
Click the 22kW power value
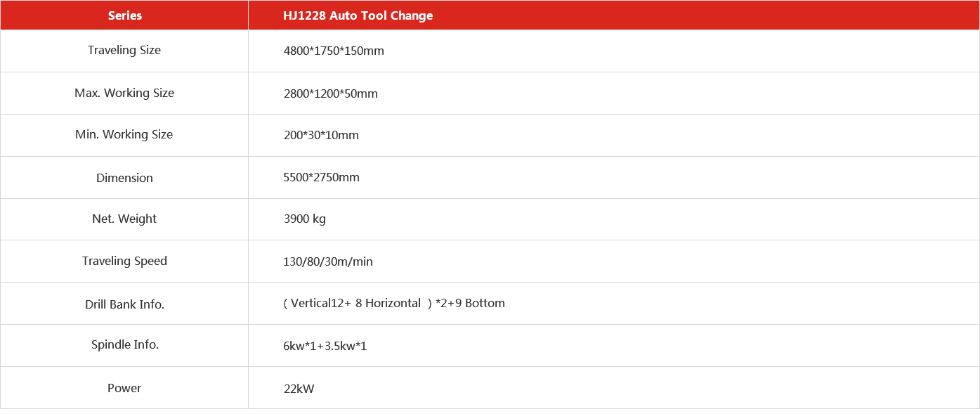pyautogui.click(x=299, y=389)
